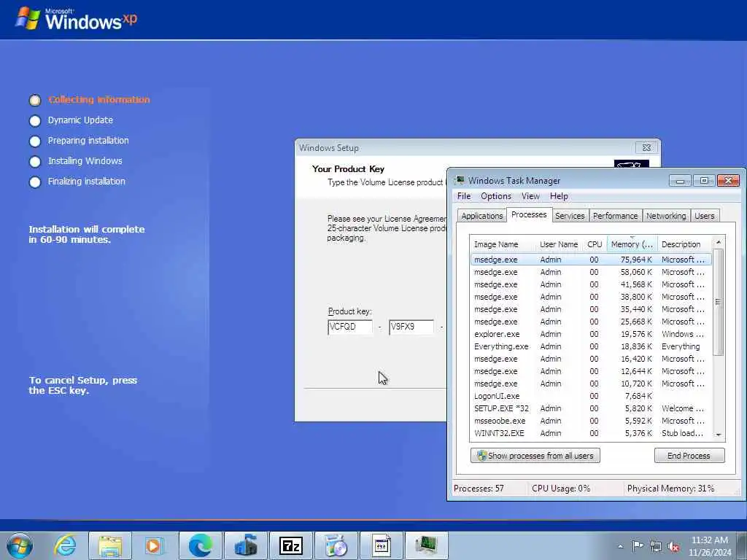Maximize the Windows Task Manager window
Viewport: 747px width, 560px height.
click(x=704, y=181)
